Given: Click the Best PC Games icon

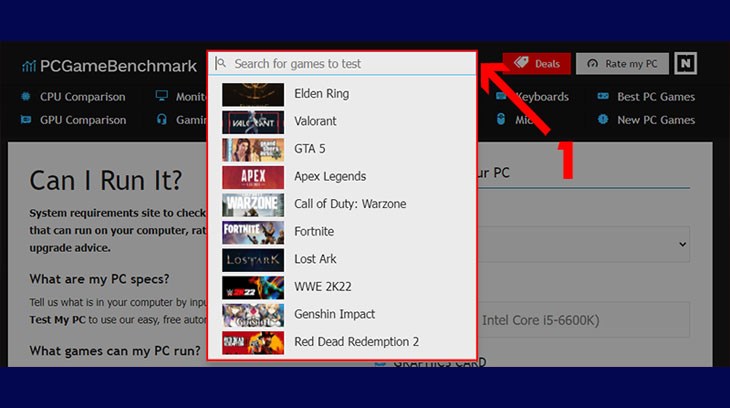Looking at the screenshot, I should pos(603,97).
